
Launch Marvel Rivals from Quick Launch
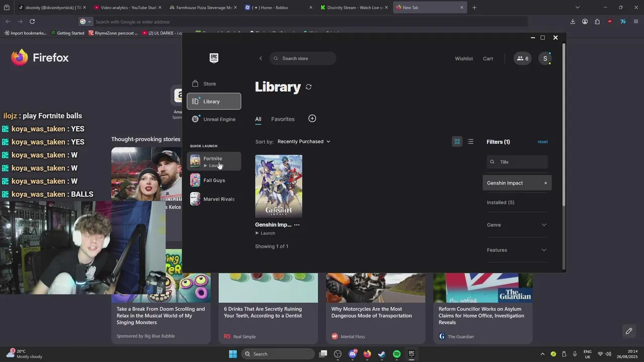(x=214, y=199)
